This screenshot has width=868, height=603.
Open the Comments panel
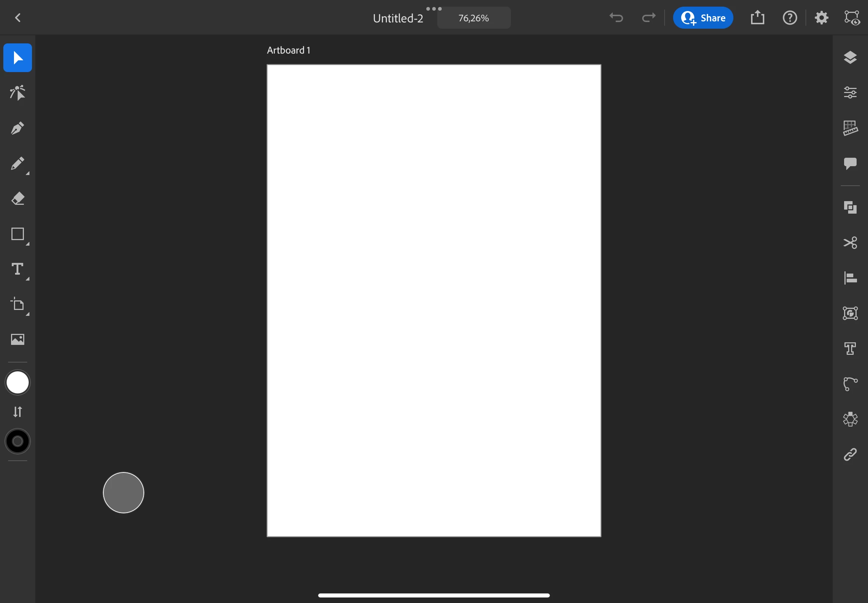tap(850, 164)
